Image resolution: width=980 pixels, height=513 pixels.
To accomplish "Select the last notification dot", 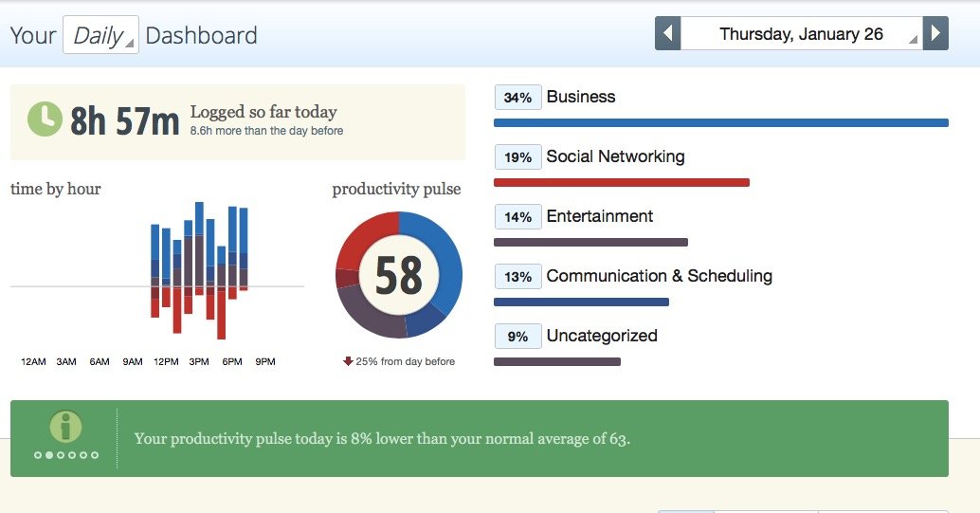I will coord(95,455).
